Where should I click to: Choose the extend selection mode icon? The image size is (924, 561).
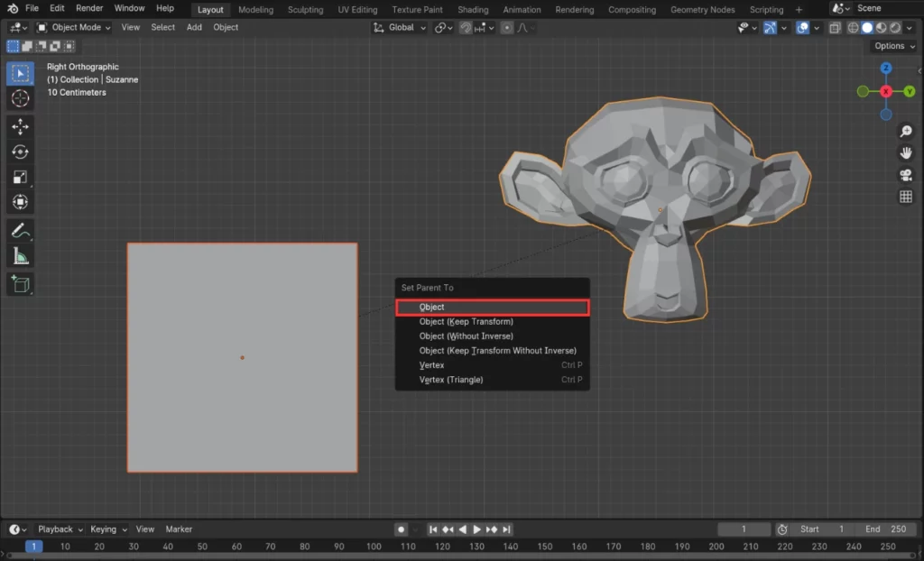point(27,46)
